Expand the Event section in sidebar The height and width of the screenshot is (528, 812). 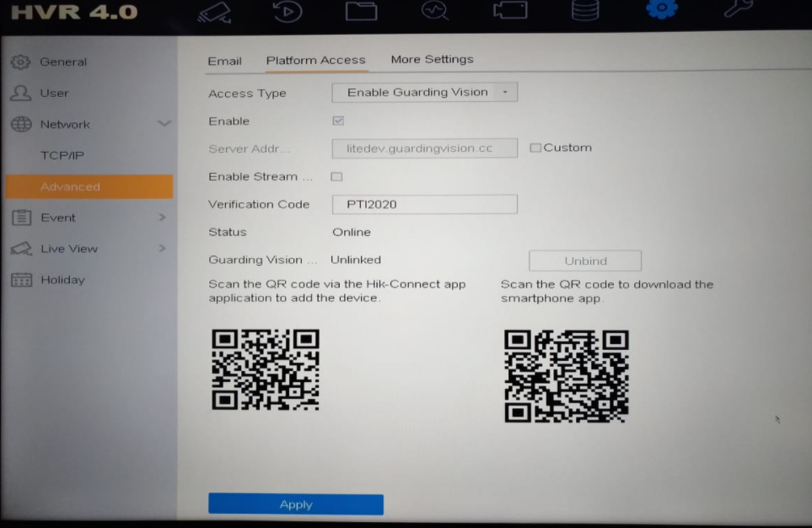pyautogui.click(x=162, y=218)
